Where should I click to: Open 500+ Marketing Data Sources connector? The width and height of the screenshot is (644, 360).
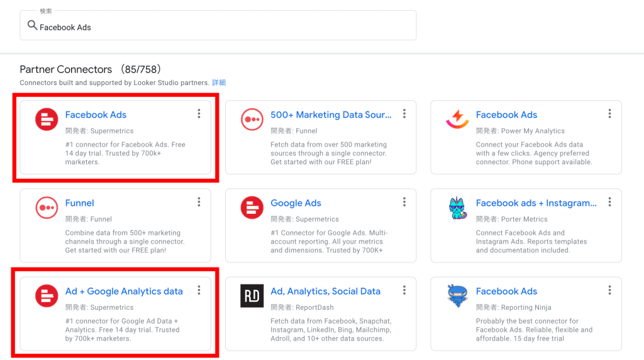pyautogui.click(x=331, y=115)
